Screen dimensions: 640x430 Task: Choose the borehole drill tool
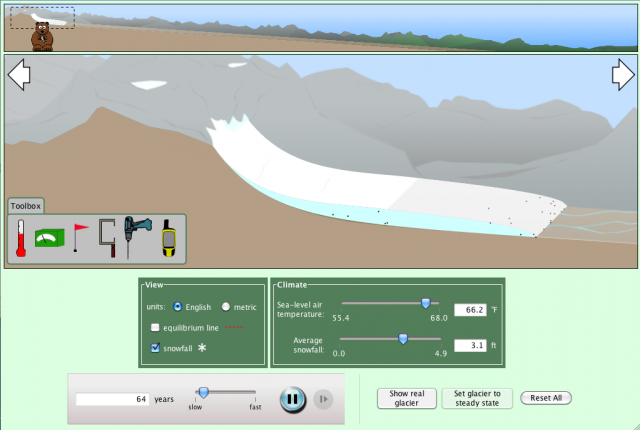pos(136,239)
